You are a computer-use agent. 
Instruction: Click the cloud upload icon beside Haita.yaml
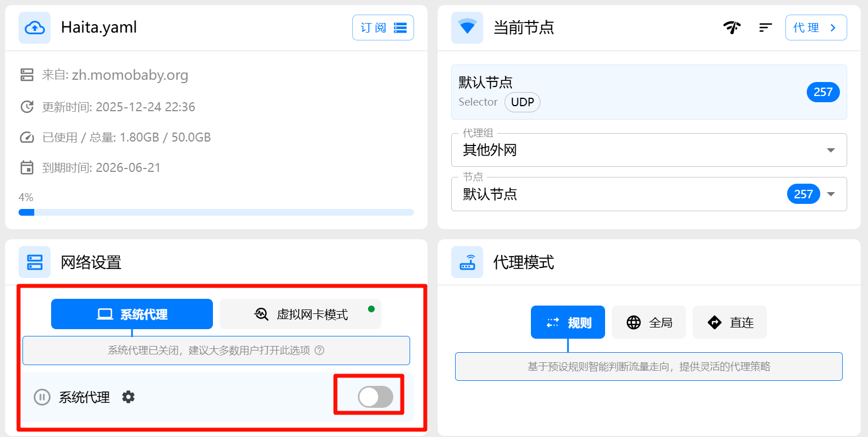34,27
